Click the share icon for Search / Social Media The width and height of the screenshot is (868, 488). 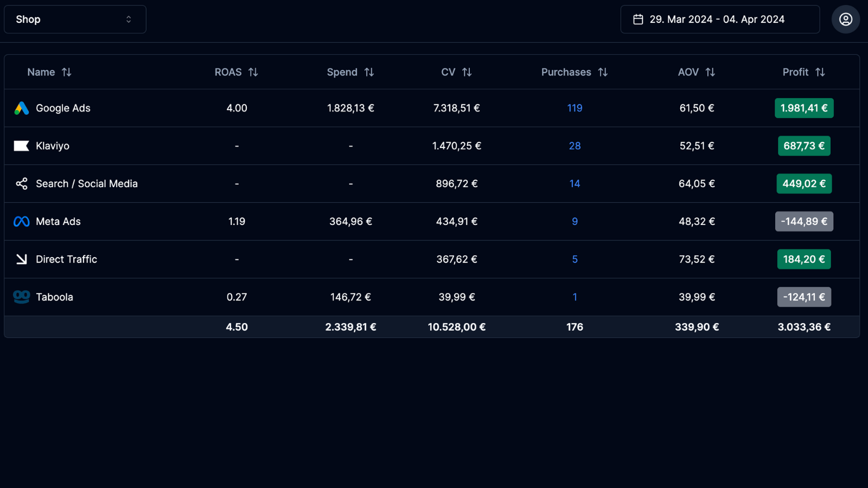(22, 184)
